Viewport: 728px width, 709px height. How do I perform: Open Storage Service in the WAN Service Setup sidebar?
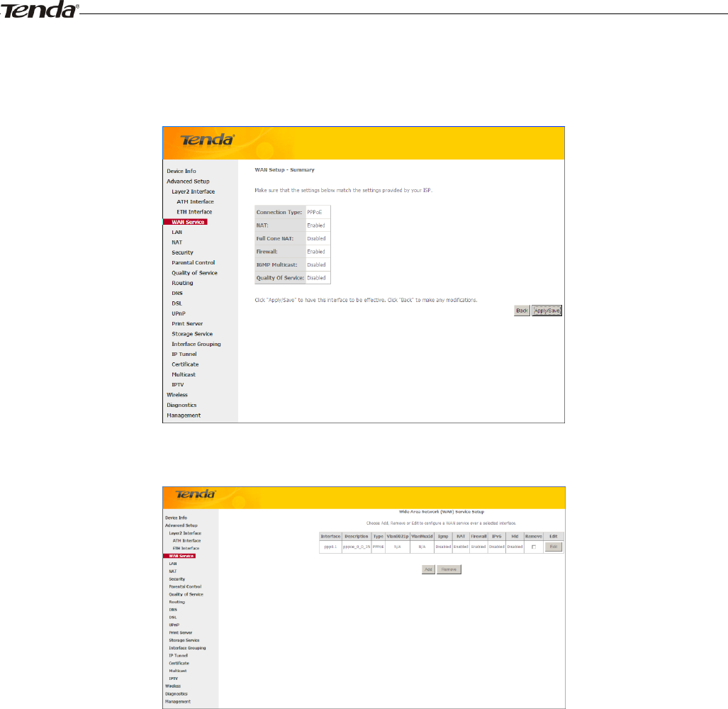184,640
